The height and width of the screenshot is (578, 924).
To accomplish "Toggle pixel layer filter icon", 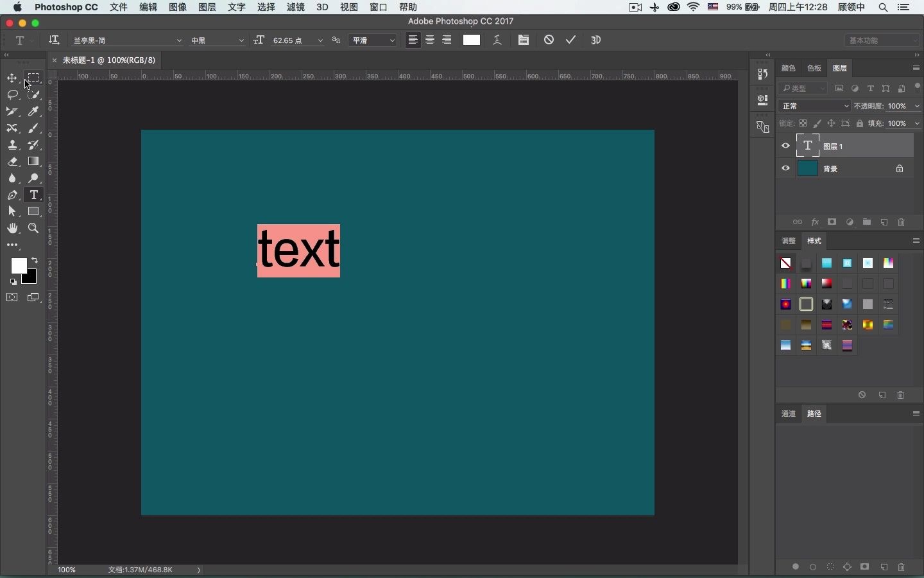I will click(x=839, y=88).
